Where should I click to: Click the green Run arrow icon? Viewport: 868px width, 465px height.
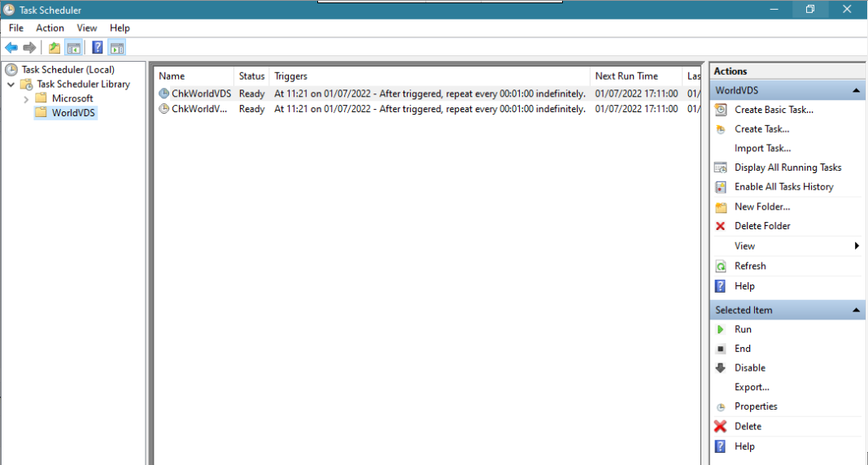pyautogui.click(x=720, y=329)
